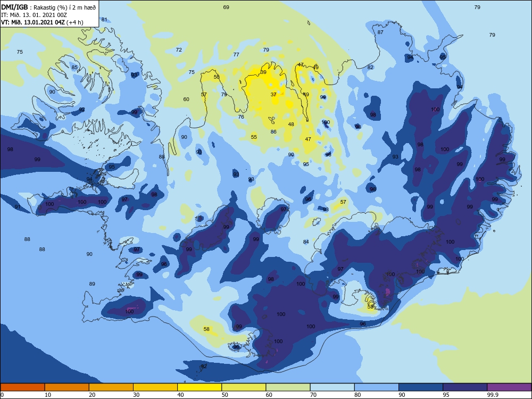
Task: Click the dark blue 90–95 legend swatch
Action: 421,387
